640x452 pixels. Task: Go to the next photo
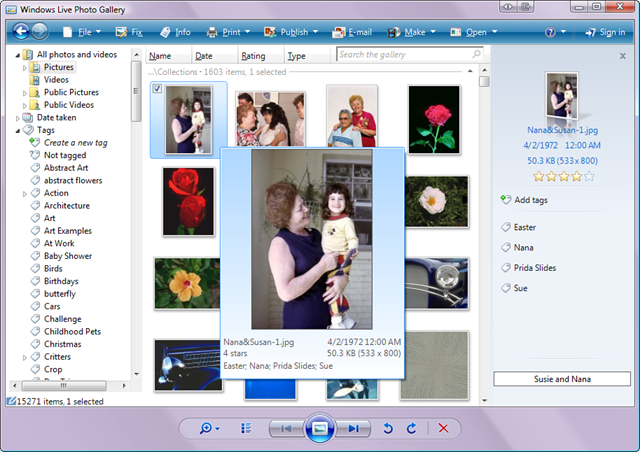(352, 429)
